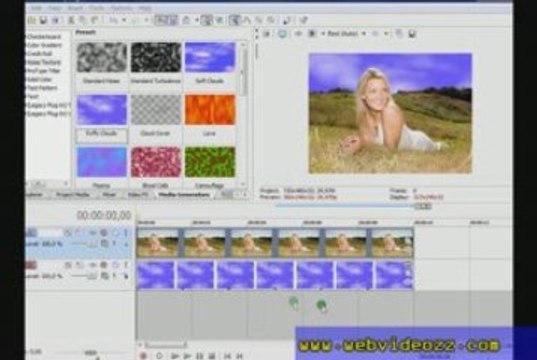This screenshot has height=360, width=537.
Task: Open Video Output FX in preview toolbar
Action: click(x=298, y=34)
